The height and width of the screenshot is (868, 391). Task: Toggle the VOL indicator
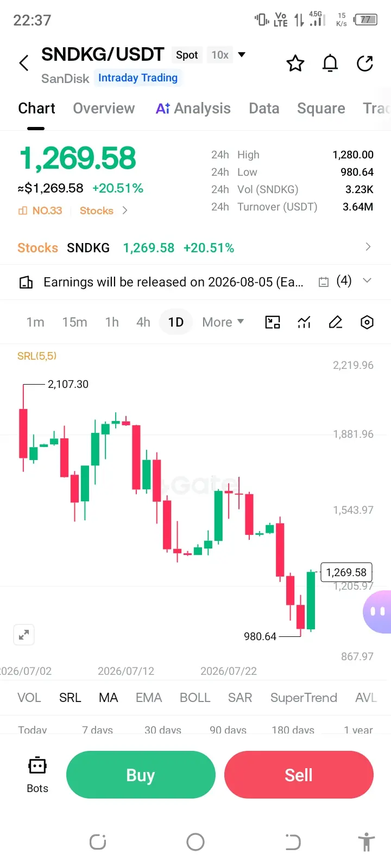pos(29,698)
